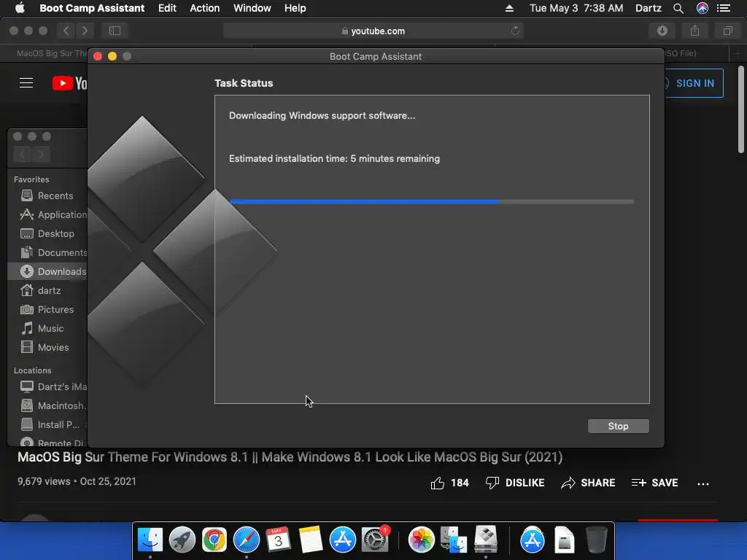The image size is (747, 560).
Task: Click the youtube.com address field
Action: click(373, 31)
